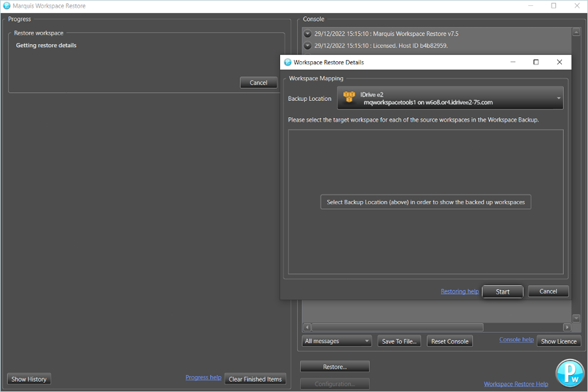The image size is (588, 392).
Task: Click the Start button in Restore Details
Action: [503, 292]
